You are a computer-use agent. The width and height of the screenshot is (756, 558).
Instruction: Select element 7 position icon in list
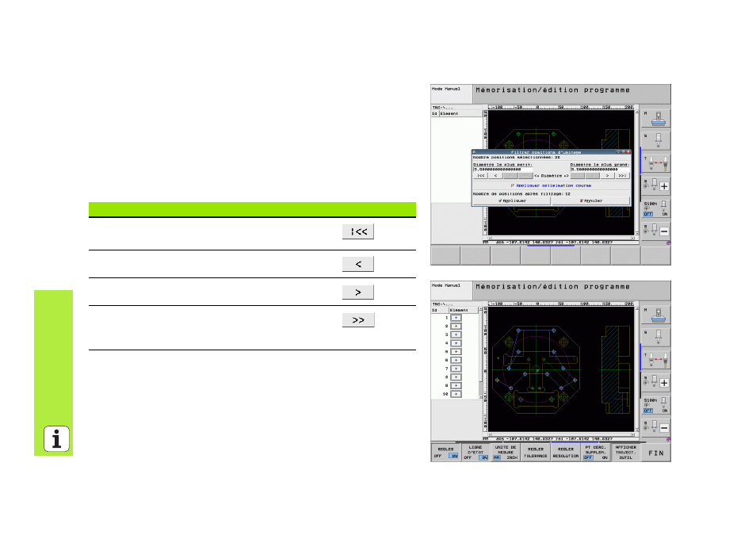[456, 369]
